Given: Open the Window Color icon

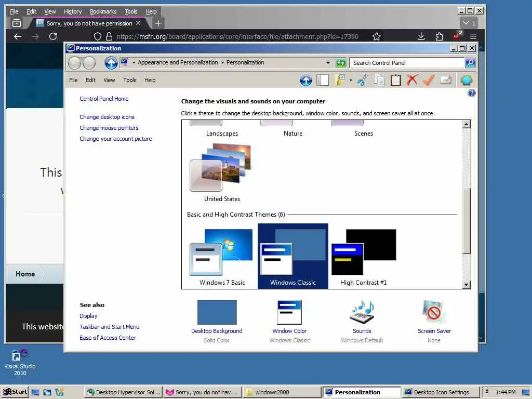Looking at the screenshot, I should pyautogui.click(x=289, y=312).
